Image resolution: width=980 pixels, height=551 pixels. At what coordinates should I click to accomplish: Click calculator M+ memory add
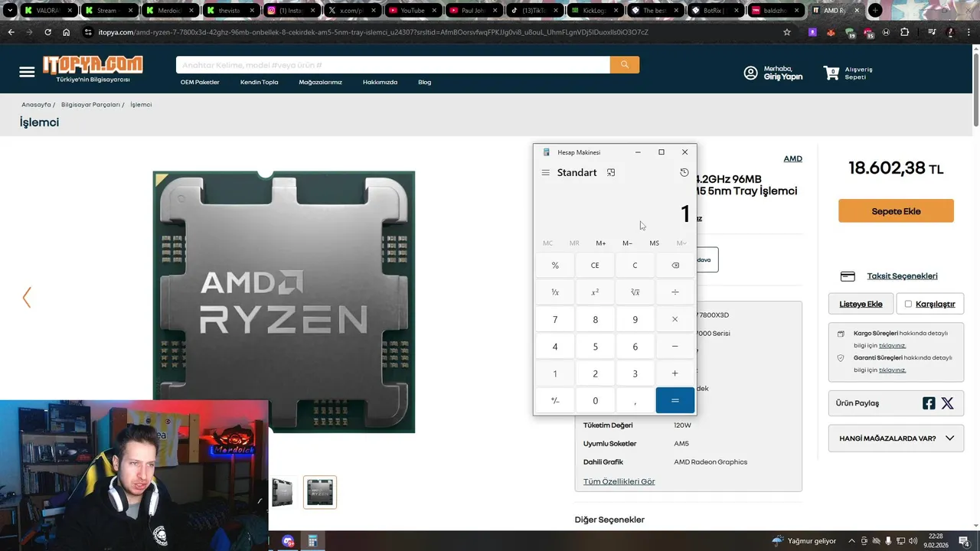601,243
